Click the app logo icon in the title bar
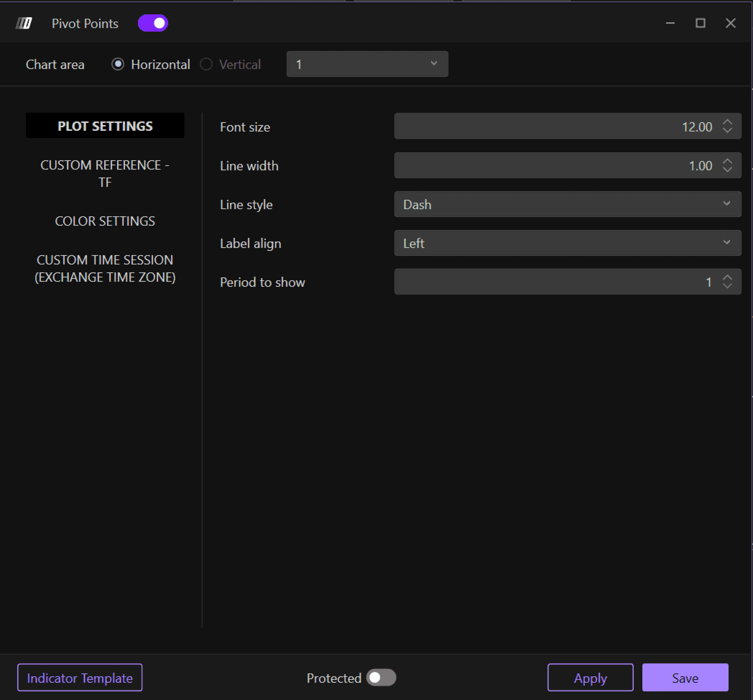The width and height of the screenshot is (753, 700). click(24, 24)
